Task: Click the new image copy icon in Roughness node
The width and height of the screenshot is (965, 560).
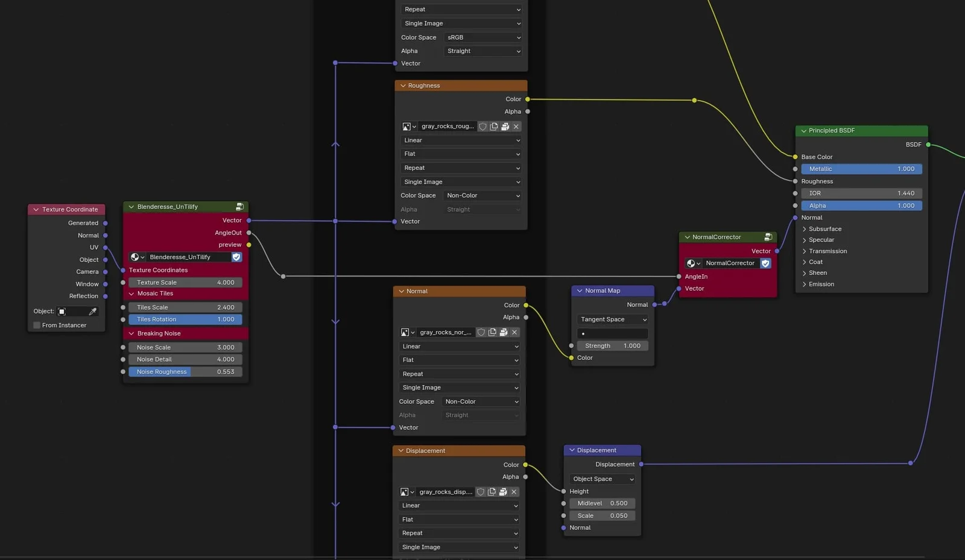Action: tap(493, 126)
